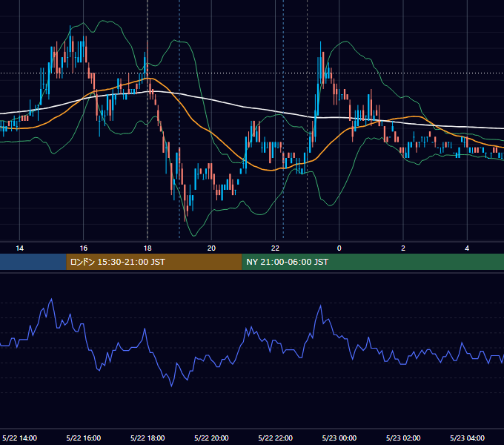Click the 5/23 00:00 date label
Image resolution: width=504 pixels, height=445 pixels.
coord(339,438)
